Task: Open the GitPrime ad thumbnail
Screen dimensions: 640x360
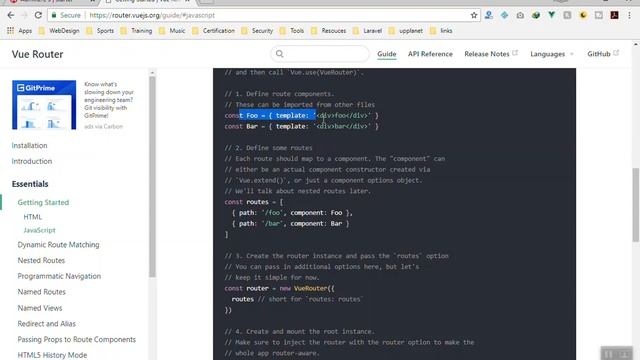Action: click(44, 104)
